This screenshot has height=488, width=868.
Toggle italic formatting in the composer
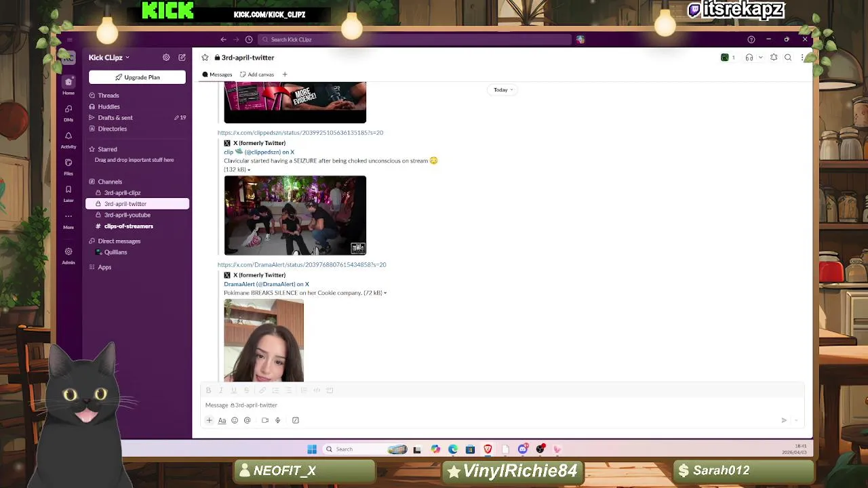(221, 390)
